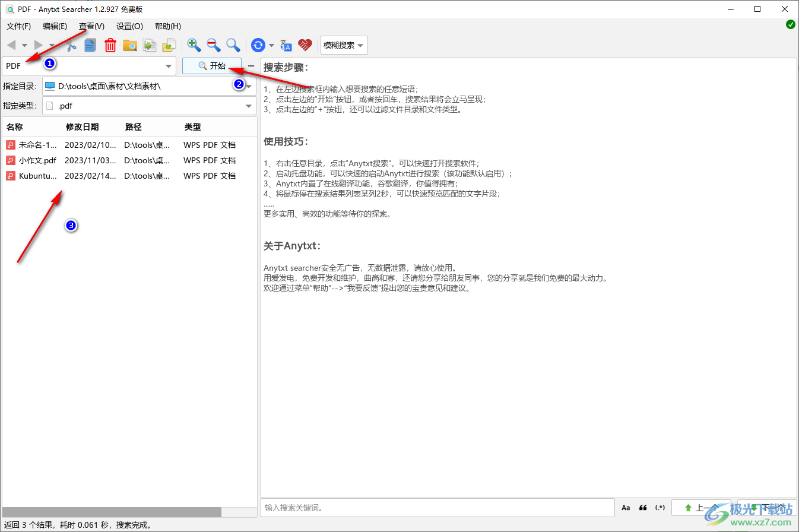Open the 模糊搜索 search mode dropdown
The width and height of the screenshot is (799, 532).
click(344, 45)
